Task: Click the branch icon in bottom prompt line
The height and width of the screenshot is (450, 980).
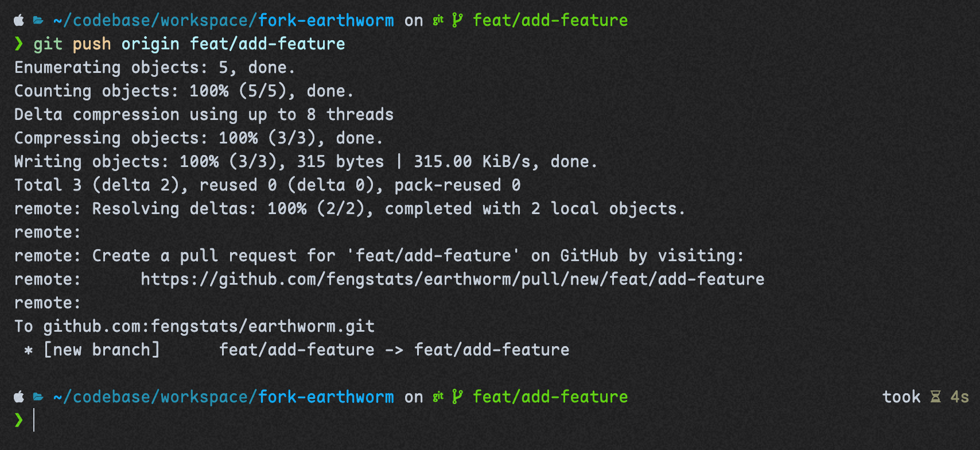Action: coord(457,397)
